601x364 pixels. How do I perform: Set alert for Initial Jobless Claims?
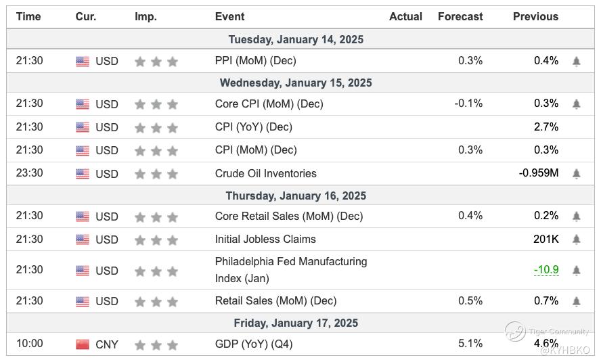pos(576,240)
